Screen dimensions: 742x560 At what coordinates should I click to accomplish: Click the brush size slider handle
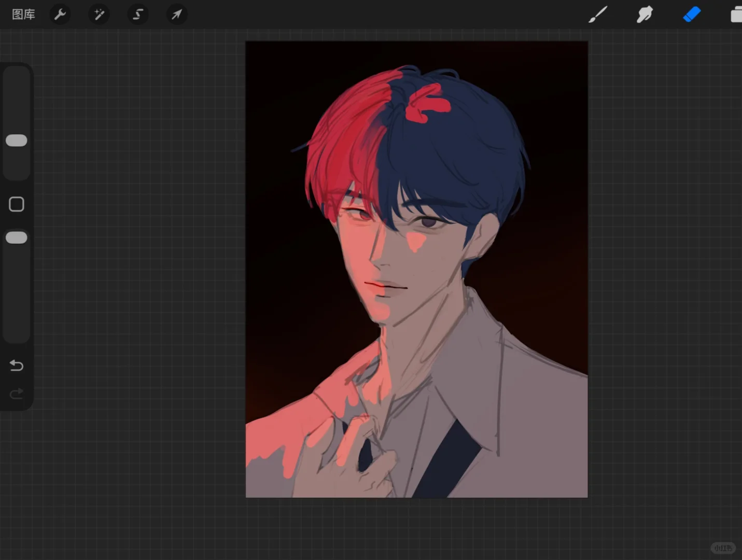(16, 141)
